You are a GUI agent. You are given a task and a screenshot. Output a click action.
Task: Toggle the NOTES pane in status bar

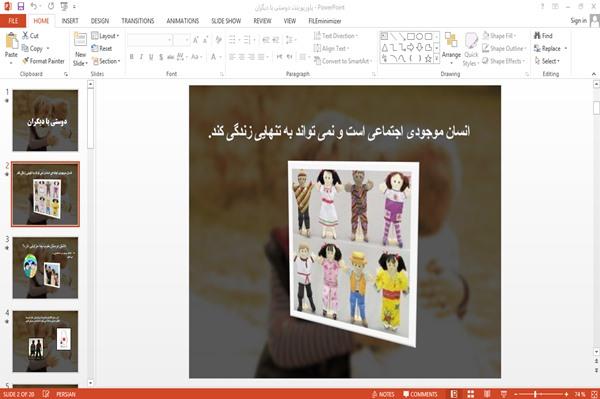pyautogui.click(x=383, y=394)
